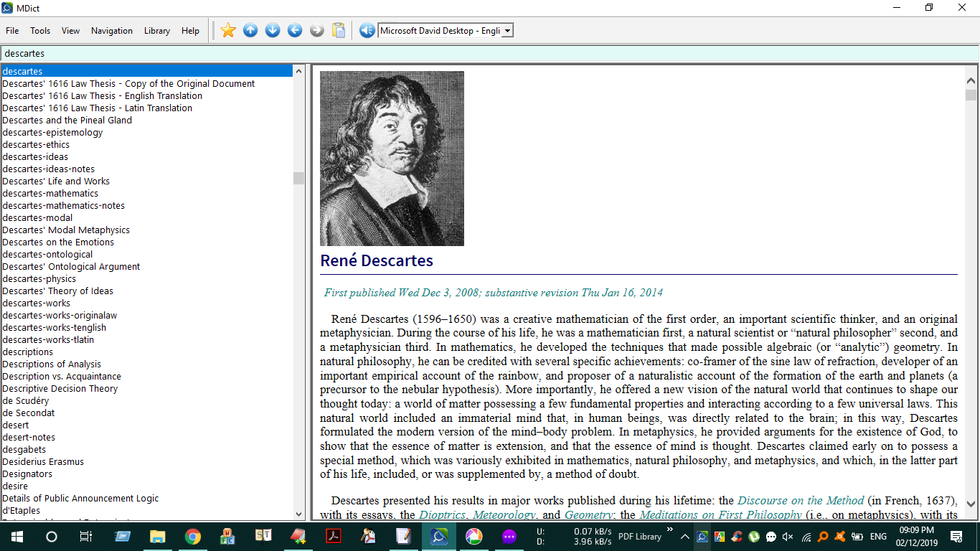Viewport: 980px width, 551px height.
Task: Open 'Meditations on First Philosophy' link
Action: click(720, 515)
